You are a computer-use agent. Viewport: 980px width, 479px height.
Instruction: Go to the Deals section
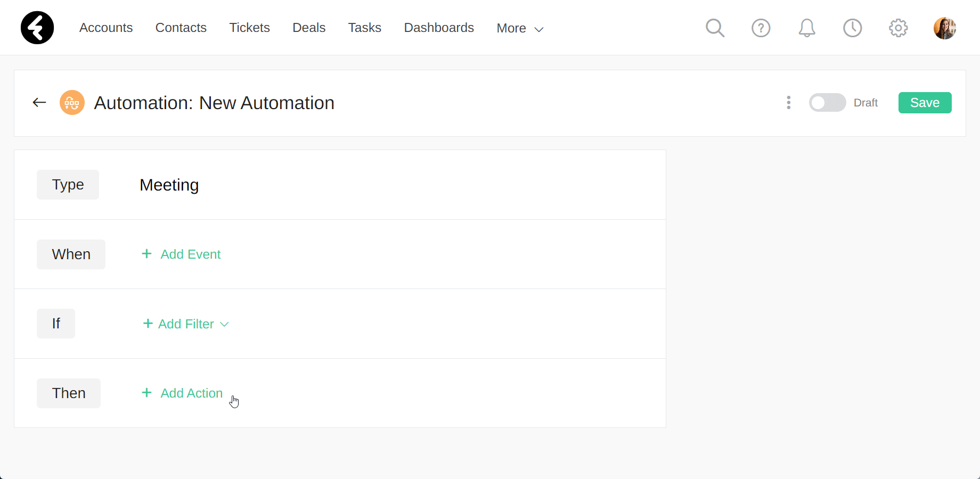click(x=309, y=28)
